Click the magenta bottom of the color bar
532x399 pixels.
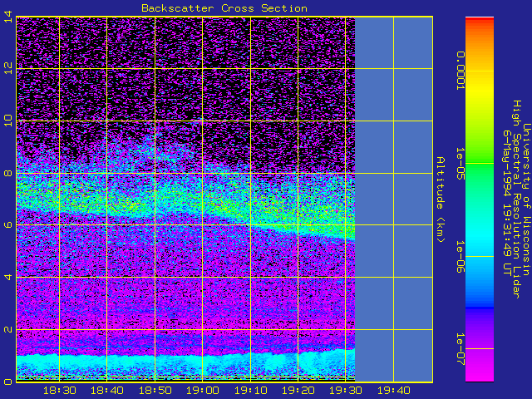pyautogui.click(x=480, y=368)
